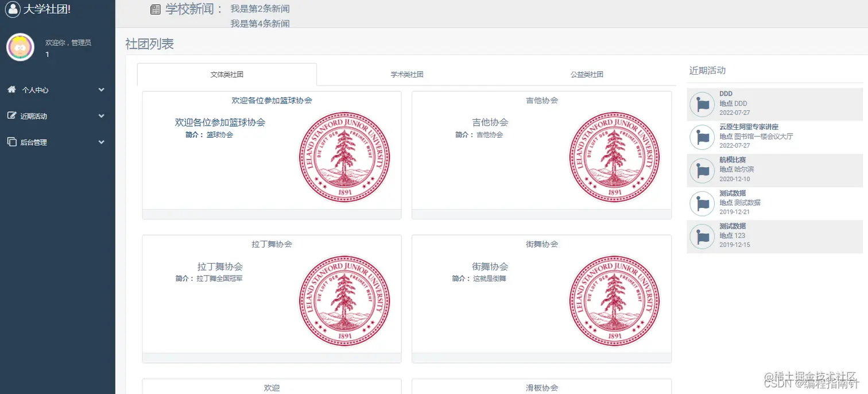
Task: Click the date 2020-12-10
Action: pyautogui.click(x=734, y=179)
